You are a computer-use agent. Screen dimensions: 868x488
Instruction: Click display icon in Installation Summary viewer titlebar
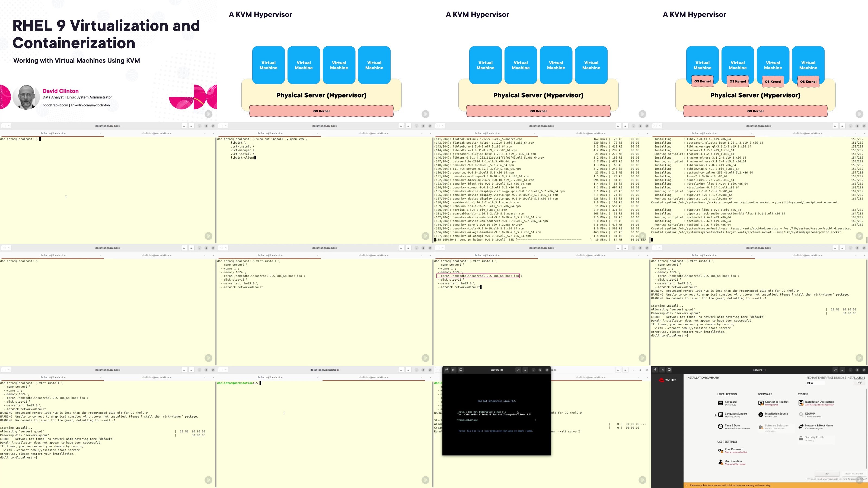669,370
